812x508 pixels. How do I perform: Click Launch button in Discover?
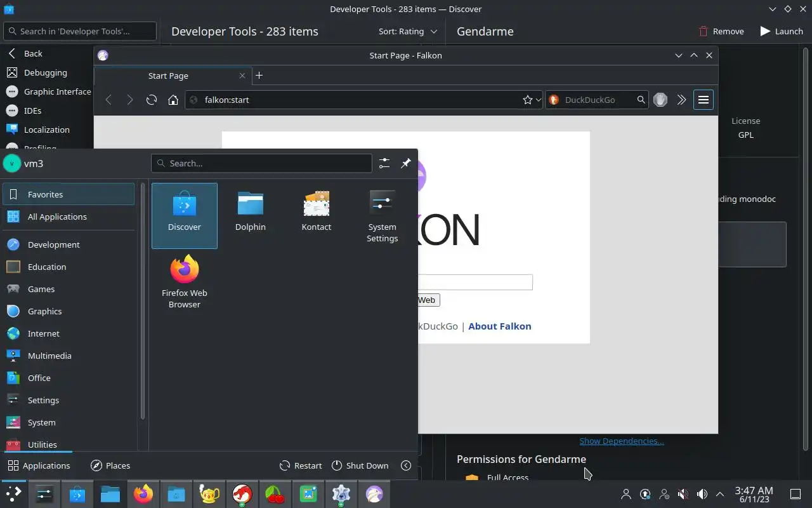pos(782,31)
